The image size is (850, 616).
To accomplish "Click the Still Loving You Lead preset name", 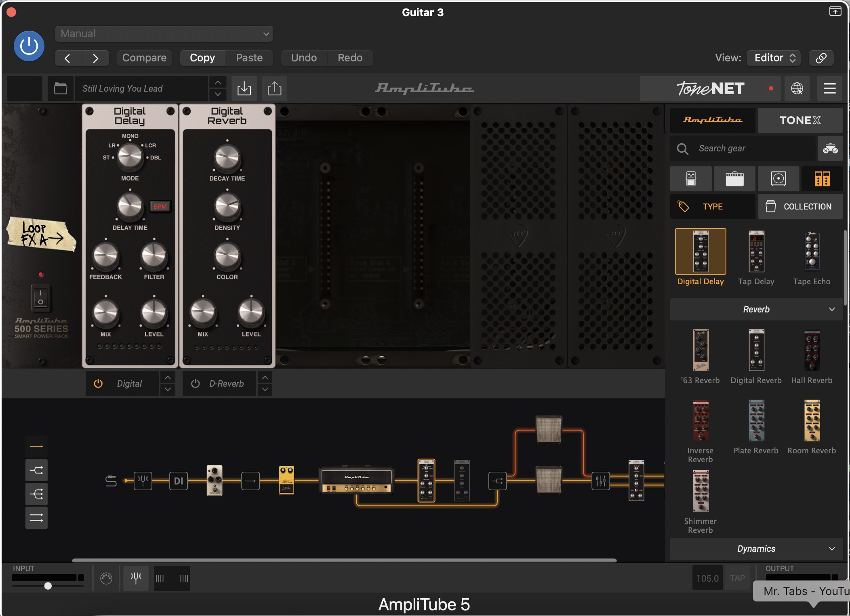I will [141, 88].
